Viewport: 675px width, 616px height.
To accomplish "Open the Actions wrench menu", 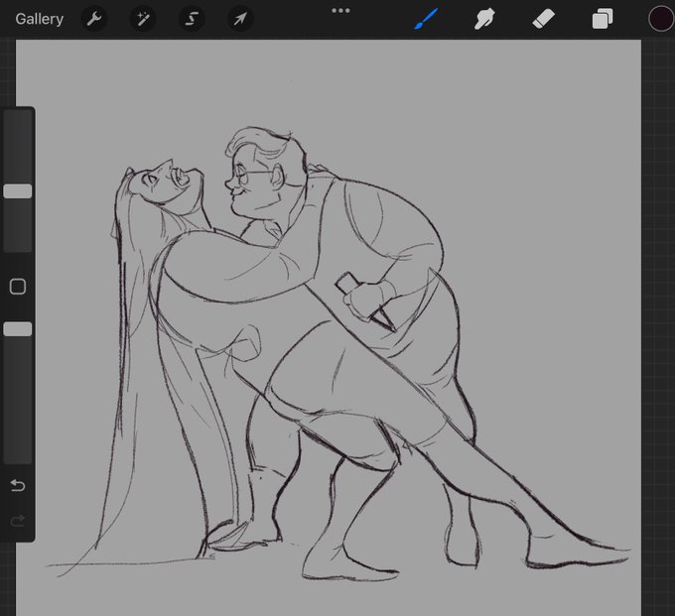I will pos(94,19).
